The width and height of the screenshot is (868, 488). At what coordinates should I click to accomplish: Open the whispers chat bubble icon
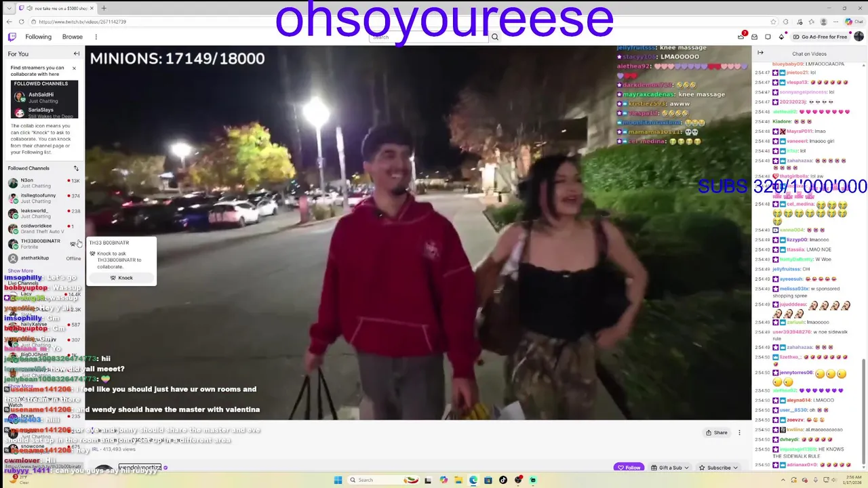point(768,37)
